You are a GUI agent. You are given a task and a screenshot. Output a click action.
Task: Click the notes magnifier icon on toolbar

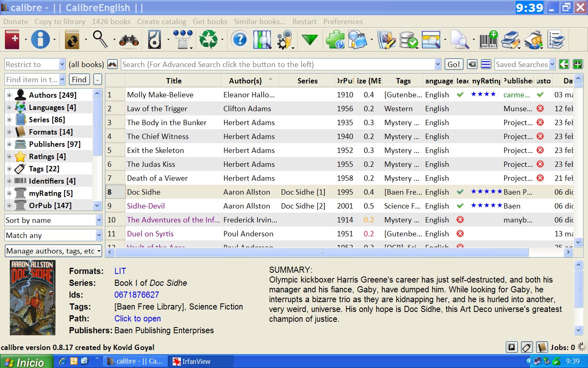(x=357, y=40)
